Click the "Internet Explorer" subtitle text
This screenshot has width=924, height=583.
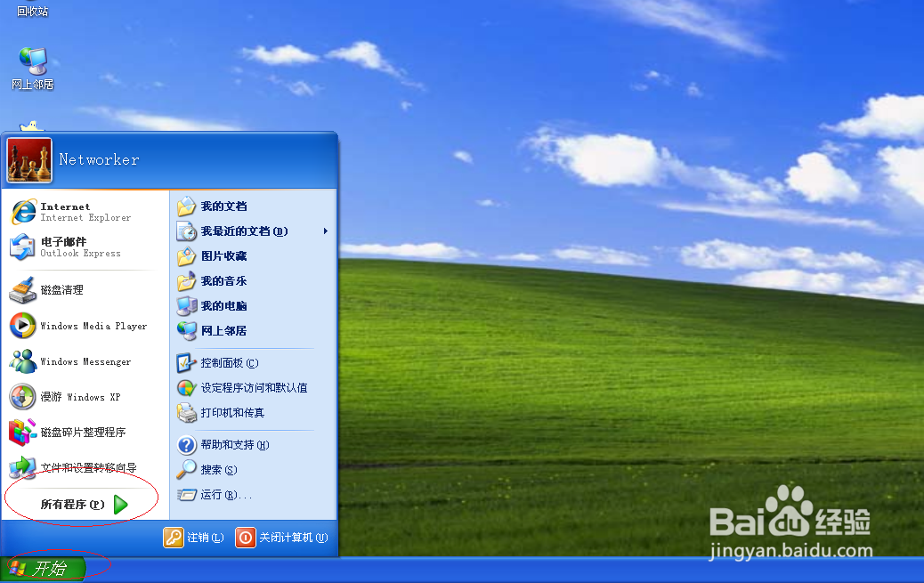click(86, 217)
